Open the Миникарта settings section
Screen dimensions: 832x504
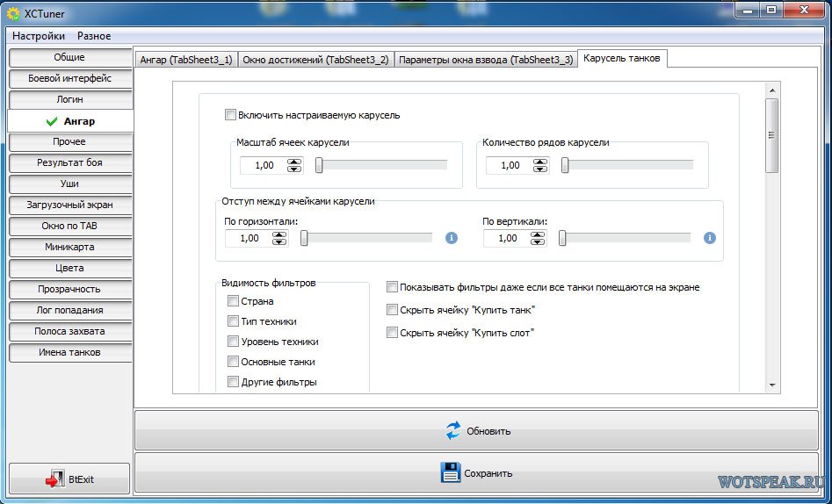(70, 247)
